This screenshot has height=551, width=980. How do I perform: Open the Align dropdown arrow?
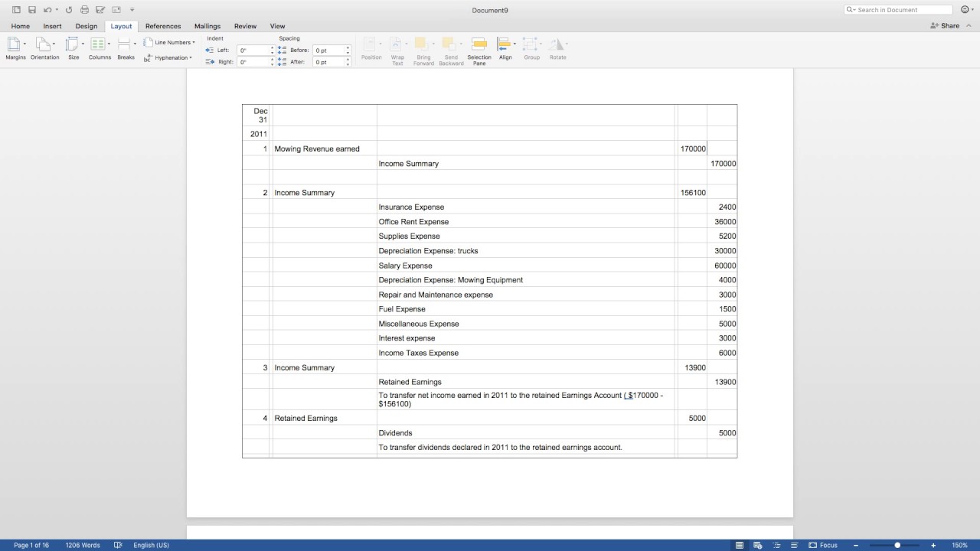[514, 44]
